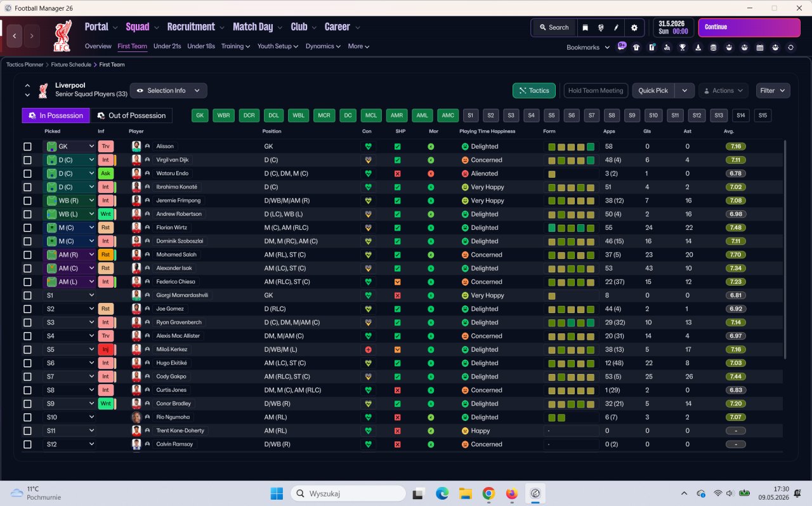Image resolution: width=812 pixels, height=506 pixels.
Task: Click the globe icon in top bar
Action: pos(601,27)
